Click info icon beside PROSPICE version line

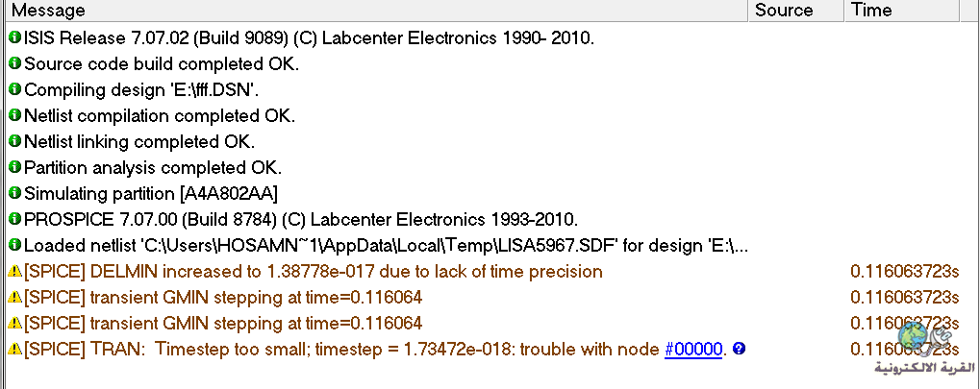pos(15,219)
